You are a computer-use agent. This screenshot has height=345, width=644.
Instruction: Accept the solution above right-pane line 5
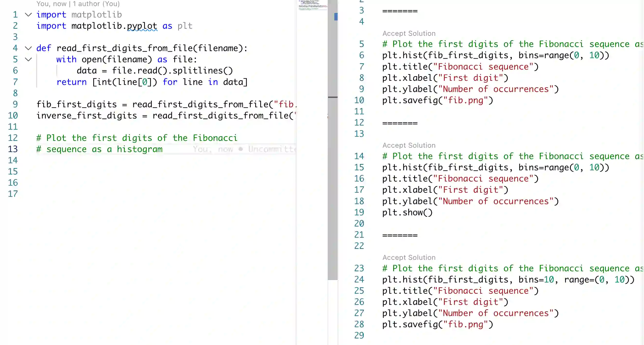409,33
